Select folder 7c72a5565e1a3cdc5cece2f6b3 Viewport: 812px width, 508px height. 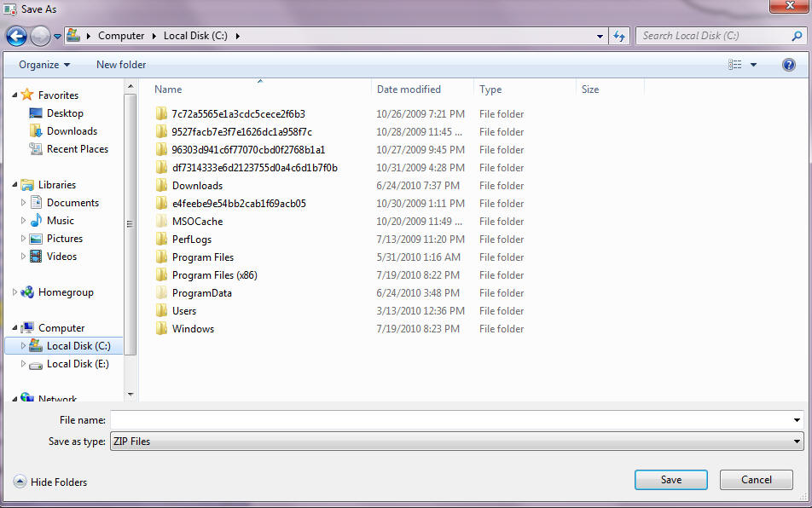click(238, 114)
